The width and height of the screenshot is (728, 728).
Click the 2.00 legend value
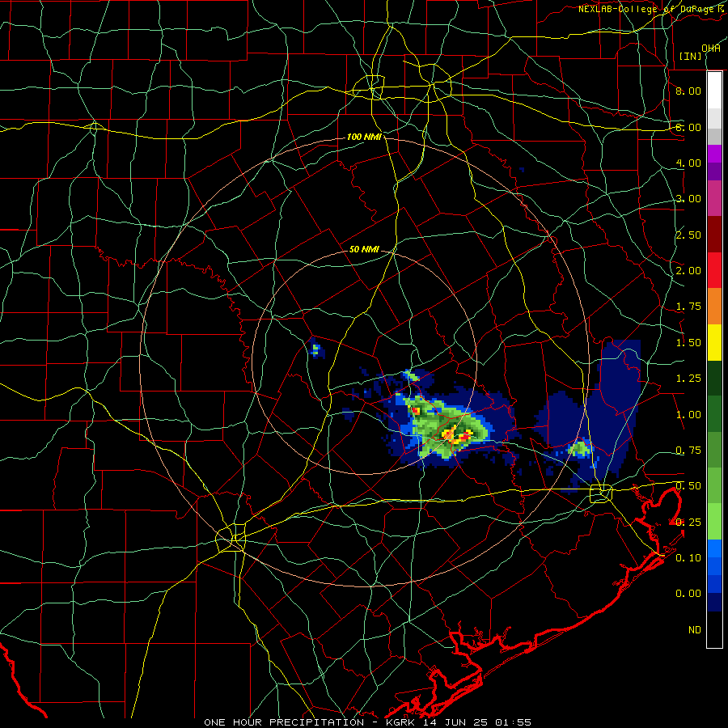click(x=688, y=271)
